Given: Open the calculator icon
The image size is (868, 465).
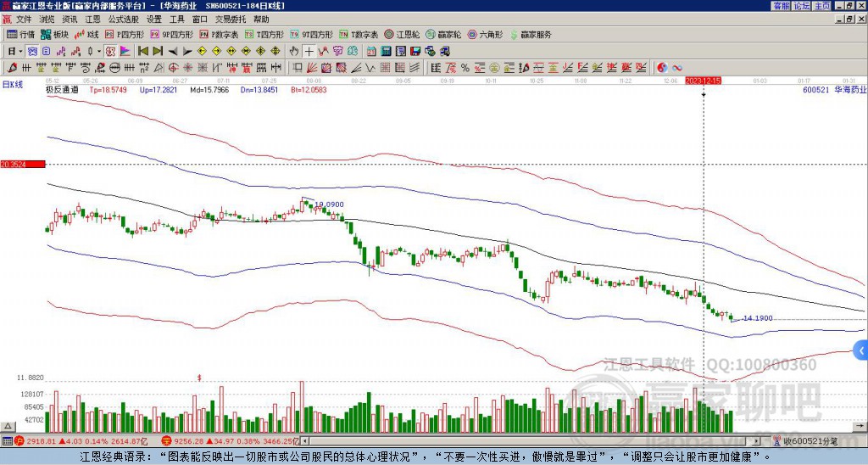Looking at the screenshot, I should point(386,52).
